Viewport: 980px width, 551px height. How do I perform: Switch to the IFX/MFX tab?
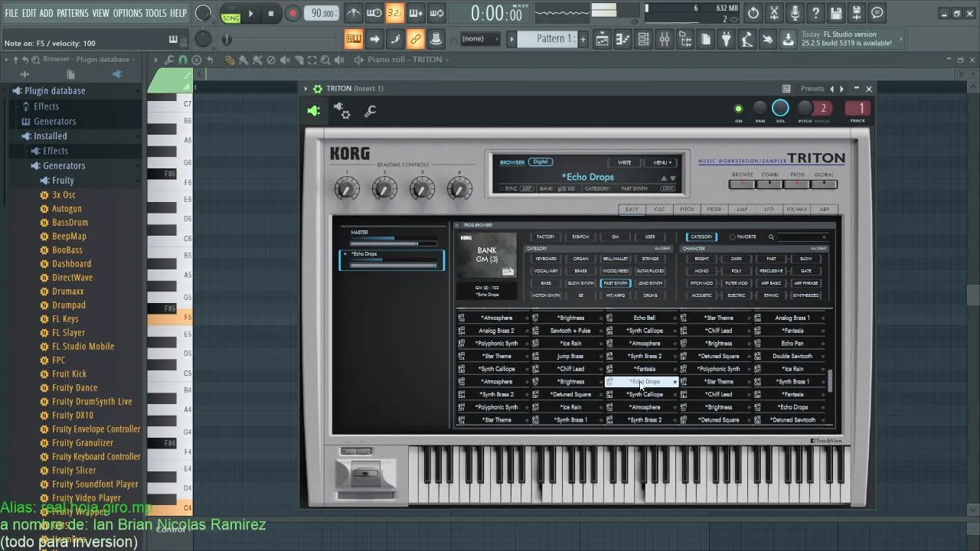pyautogui.click(x=797, y=210)
